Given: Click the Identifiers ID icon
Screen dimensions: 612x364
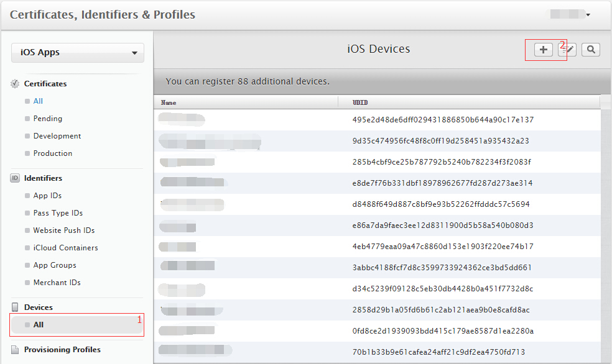Looking at the screenshot, I should pyautogui.click(x=15, y=178).
